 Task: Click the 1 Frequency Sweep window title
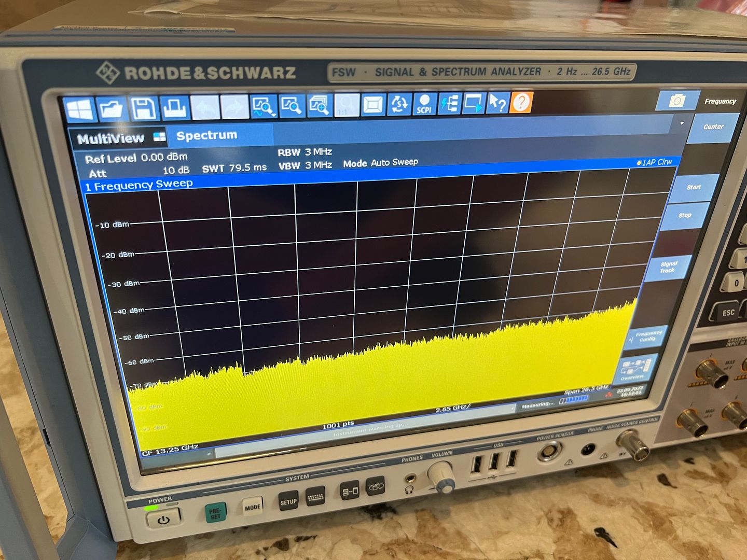coord(139,185)
